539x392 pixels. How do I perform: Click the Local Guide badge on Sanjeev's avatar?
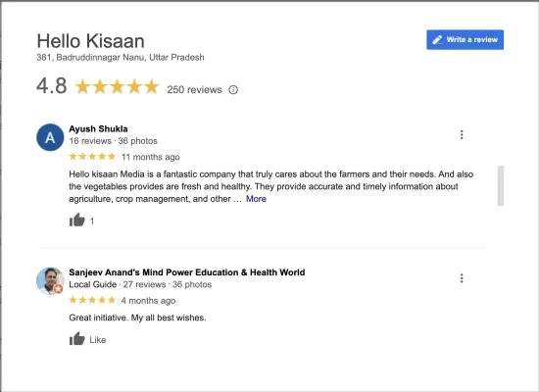click(59, 289)
